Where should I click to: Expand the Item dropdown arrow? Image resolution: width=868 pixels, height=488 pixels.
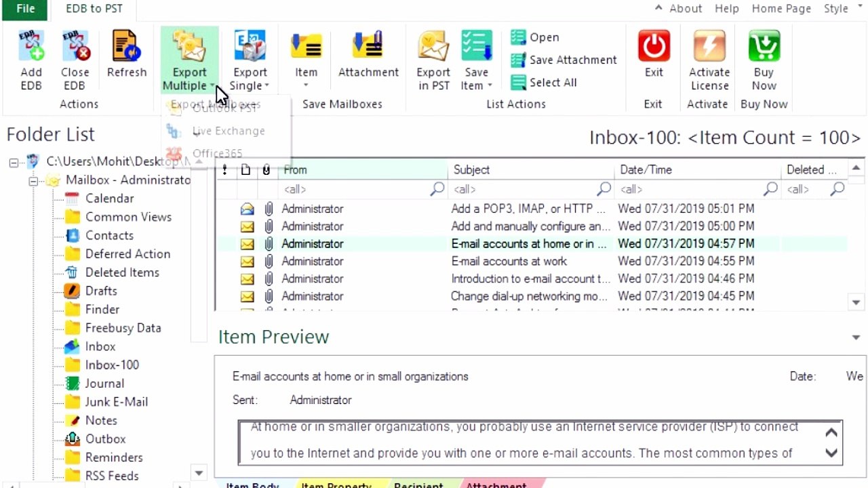click(306, 85)
